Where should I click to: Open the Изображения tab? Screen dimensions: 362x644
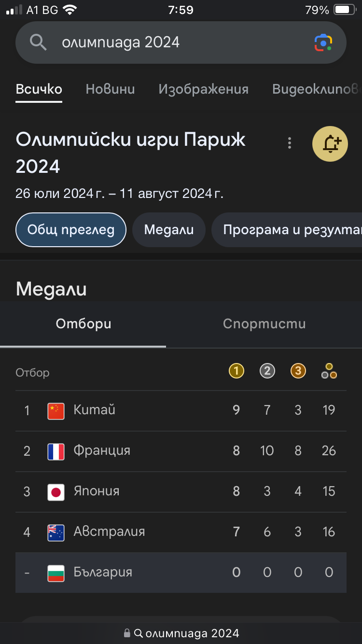(203, 89)
